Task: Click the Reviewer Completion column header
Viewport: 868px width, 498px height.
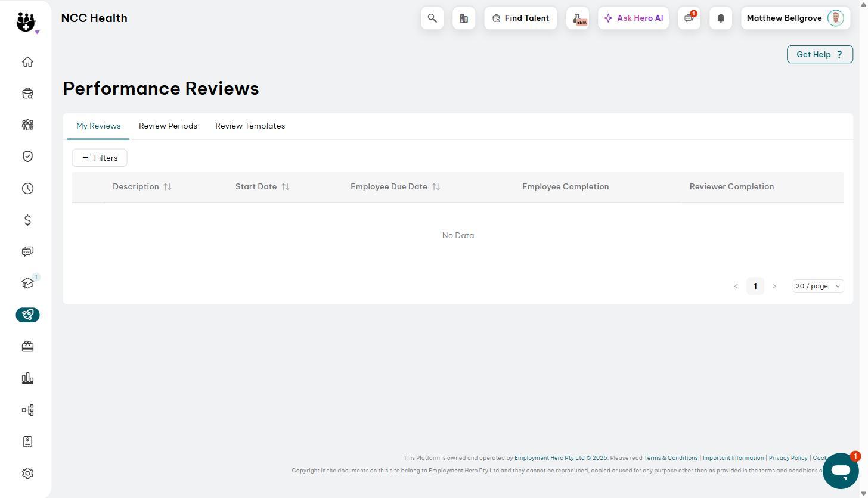Action: pyautogui.click(x=731, y=187)
